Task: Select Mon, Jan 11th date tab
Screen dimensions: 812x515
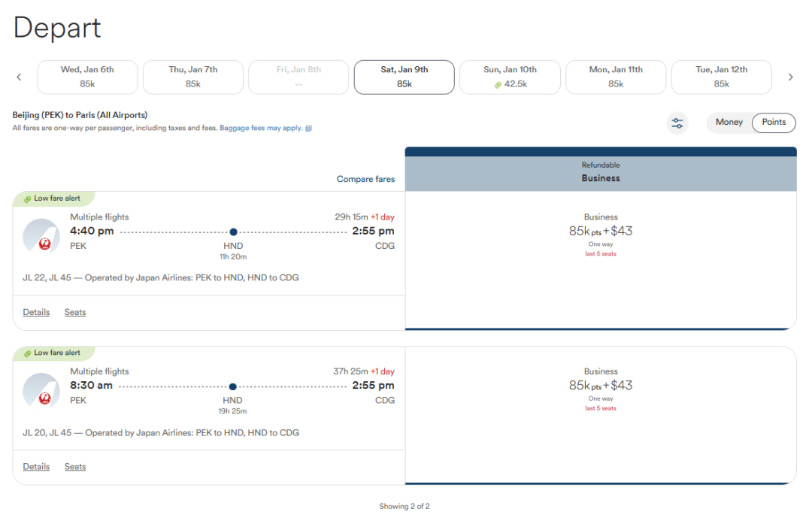Action: click(616, 77)
